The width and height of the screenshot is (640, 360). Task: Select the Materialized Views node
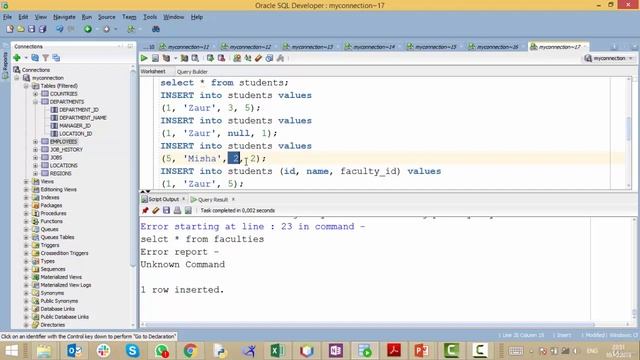[61, 277]
